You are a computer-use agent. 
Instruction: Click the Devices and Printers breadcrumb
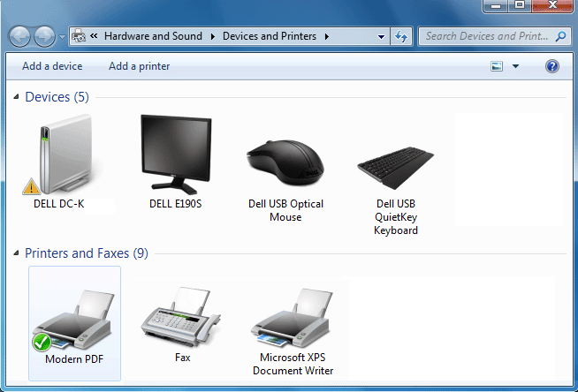point(270,36)
